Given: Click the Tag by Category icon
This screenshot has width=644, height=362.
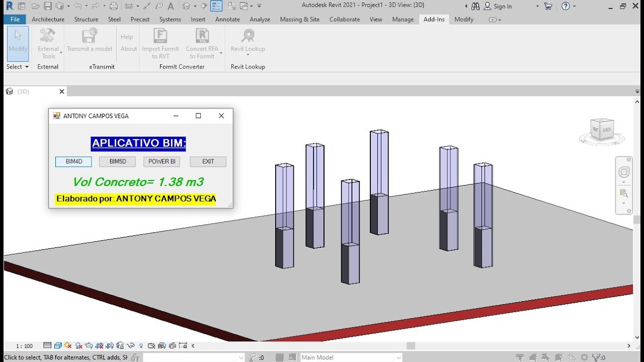Looking at the screenshot, I should (159, 6).
